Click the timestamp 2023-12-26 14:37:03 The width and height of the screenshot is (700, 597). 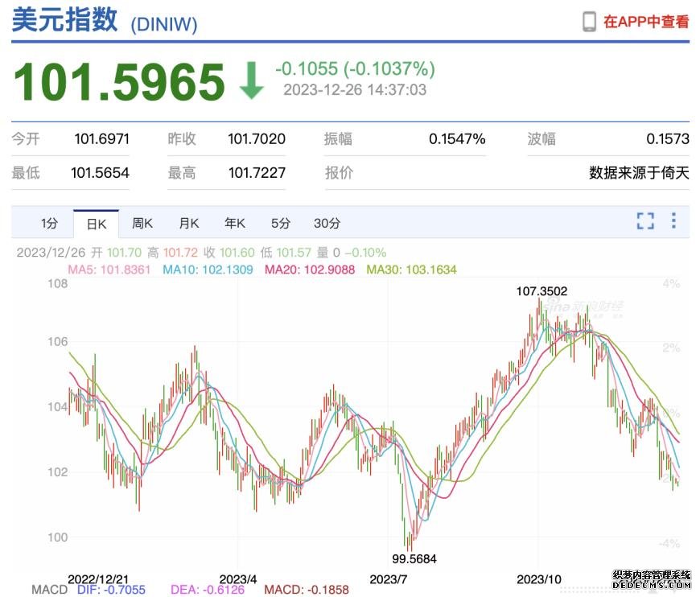point(355,90)
